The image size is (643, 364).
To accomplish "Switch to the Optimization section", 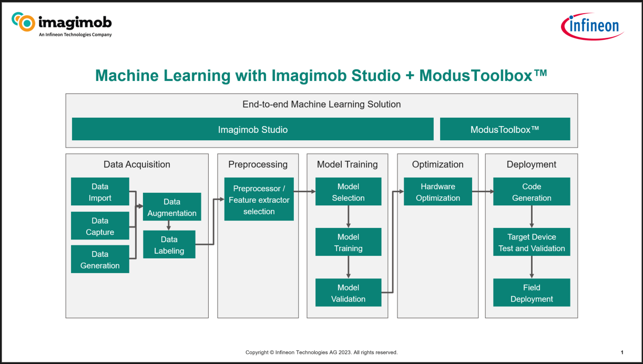I will pyautogui.click(x=437, y=164).
